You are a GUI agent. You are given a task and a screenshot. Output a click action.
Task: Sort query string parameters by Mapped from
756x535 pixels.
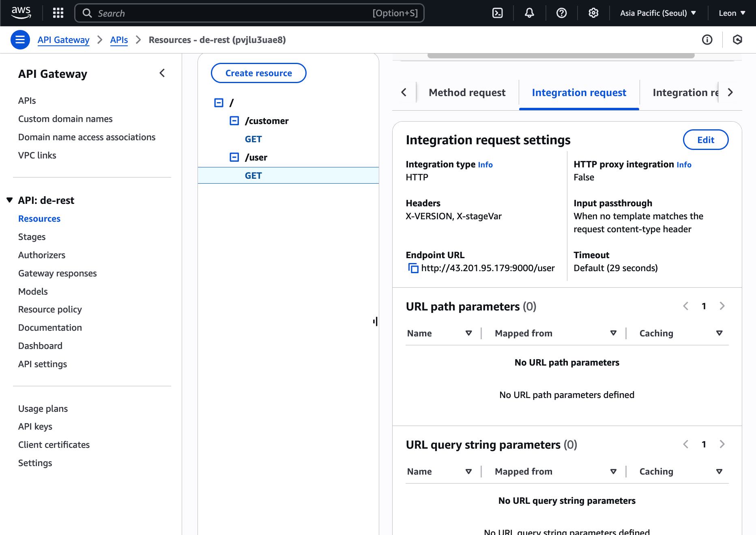click(x=613, y=471)
